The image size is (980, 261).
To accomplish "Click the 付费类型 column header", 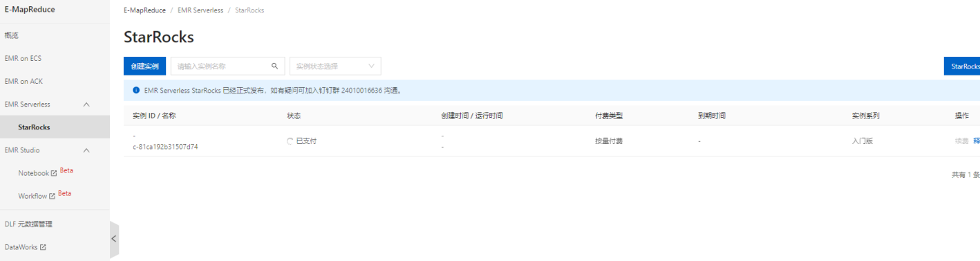I will (609, 116).
